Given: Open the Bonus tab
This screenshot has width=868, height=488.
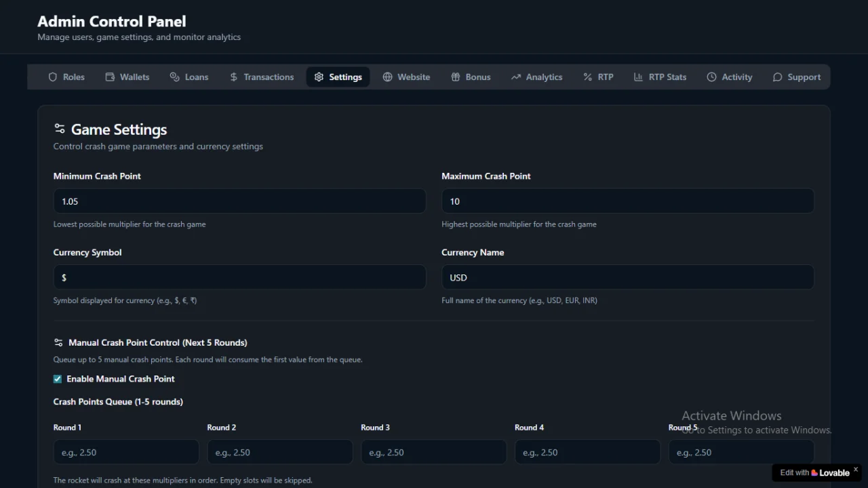Looking at the screenshot, I should click(x=471, y=77).
